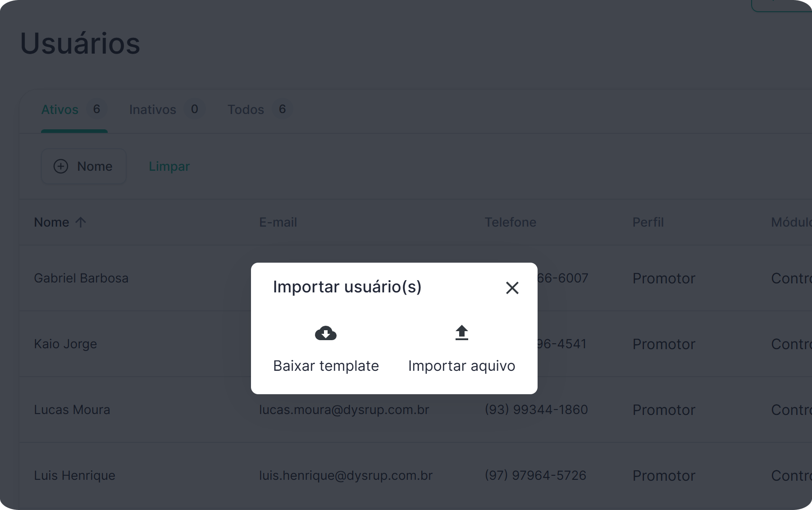Click phone number (97) 97964-5726

(536, 475)
